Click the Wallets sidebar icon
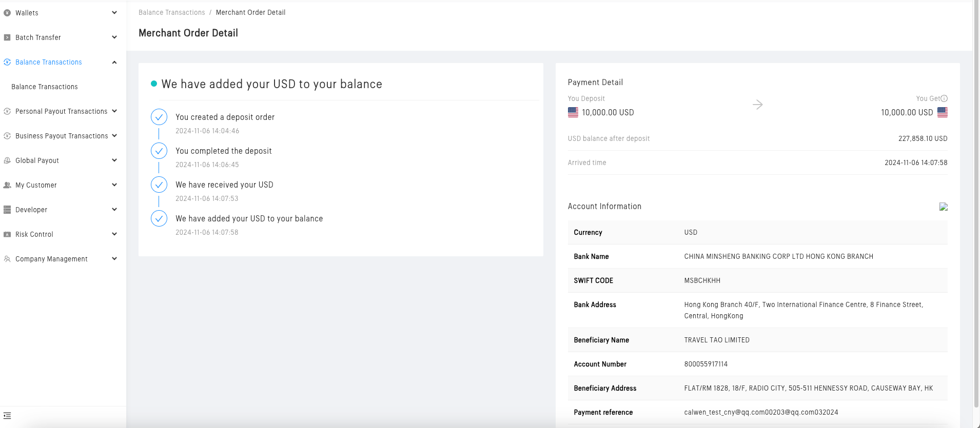Screen dimensions: 980x428 coord(7,13)
